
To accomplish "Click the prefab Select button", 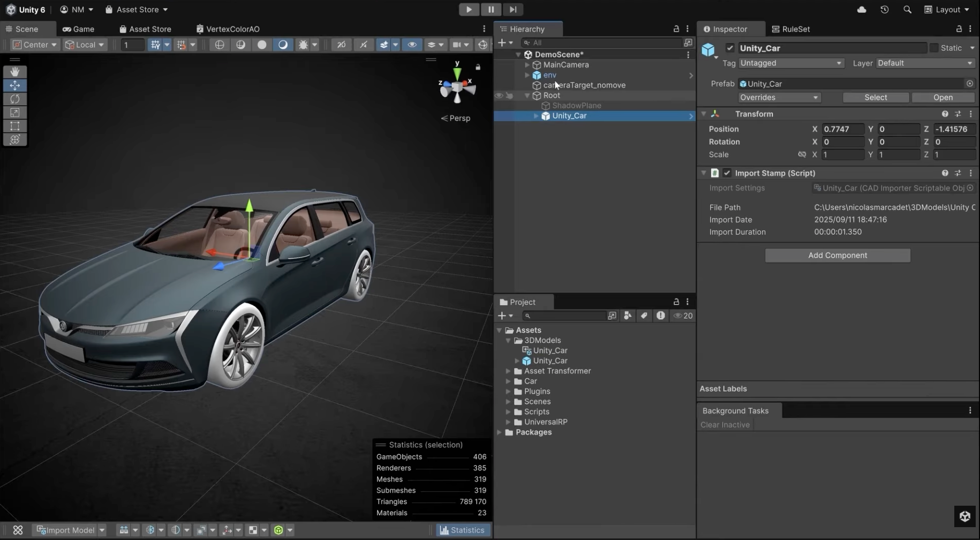I will coord(876,97).
